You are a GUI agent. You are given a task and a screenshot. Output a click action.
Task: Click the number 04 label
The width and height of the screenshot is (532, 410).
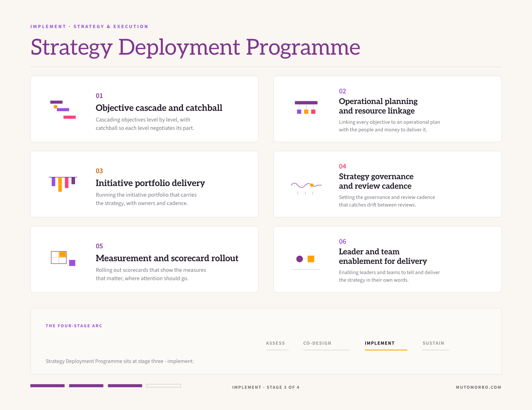point(343,166)
